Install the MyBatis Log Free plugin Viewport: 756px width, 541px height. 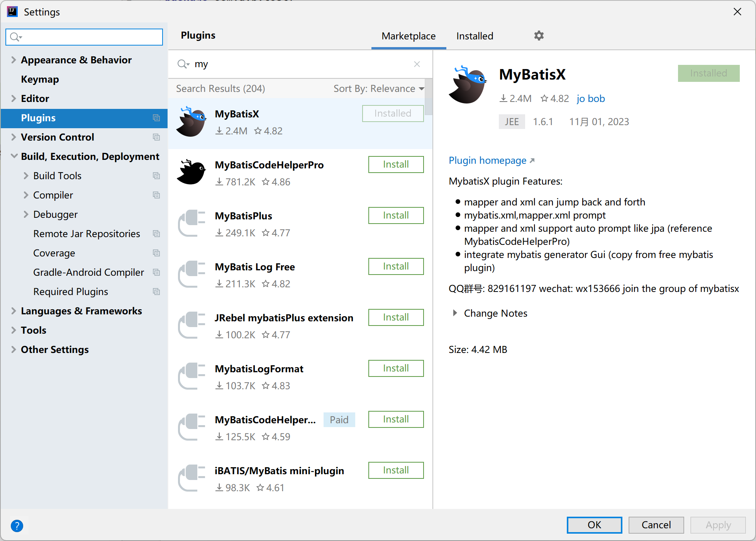pos(396,266)
